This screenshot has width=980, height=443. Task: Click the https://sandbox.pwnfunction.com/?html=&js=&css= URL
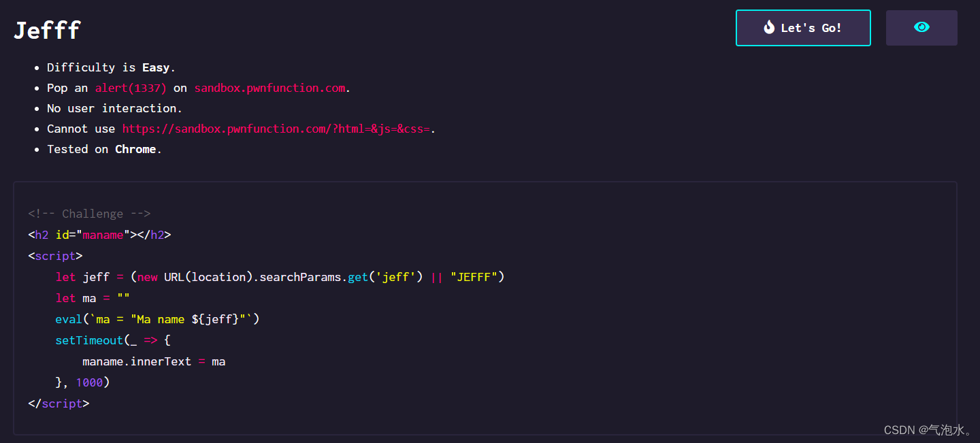click(x=276, y=129)
